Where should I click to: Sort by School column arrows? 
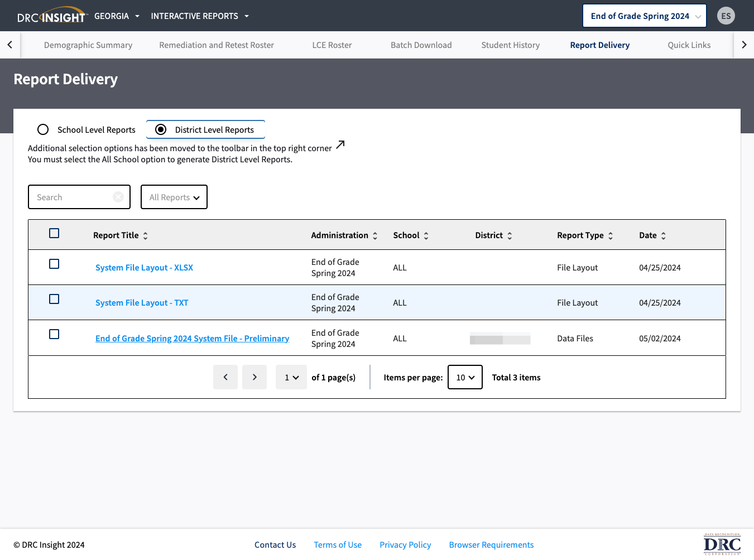click(426, 236)
